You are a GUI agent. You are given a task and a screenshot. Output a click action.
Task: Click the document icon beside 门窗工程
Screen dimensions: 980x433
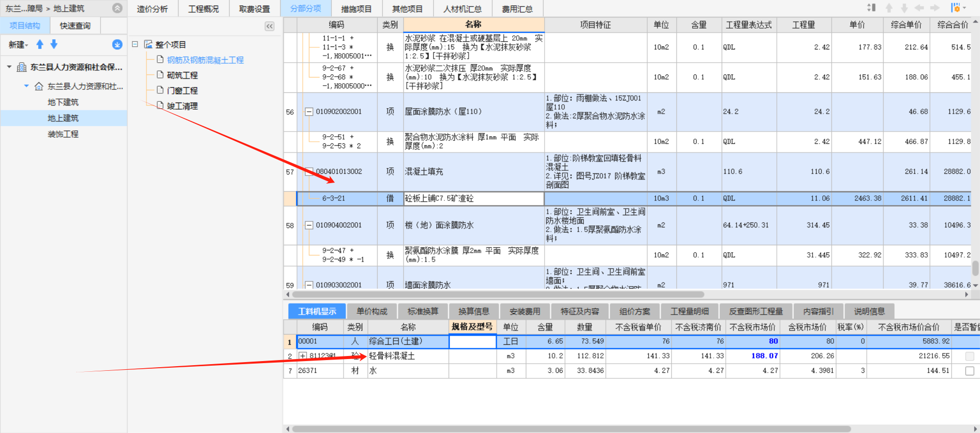(160, 90)
